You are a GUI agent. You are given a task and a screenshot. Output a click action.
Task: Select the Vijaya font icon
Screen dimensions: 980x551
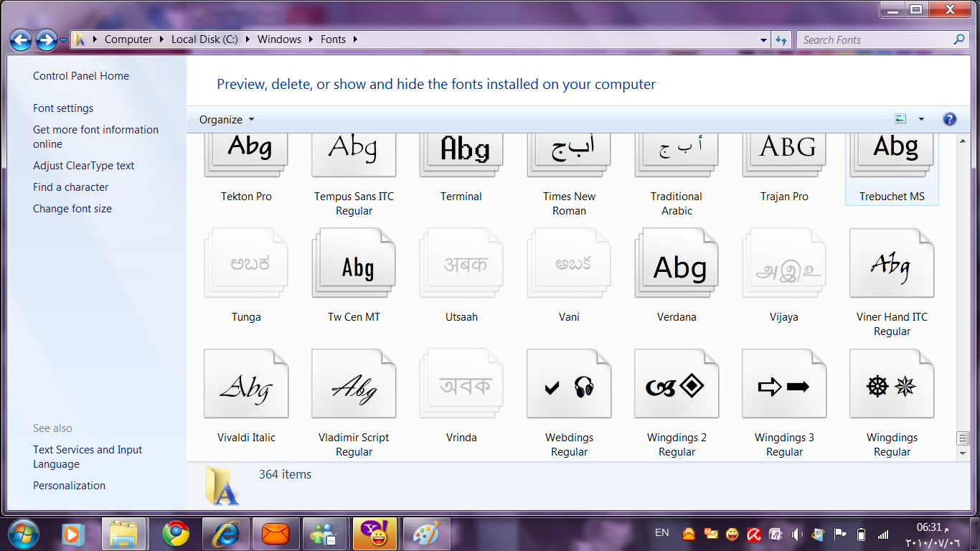[x=784, y=263]
